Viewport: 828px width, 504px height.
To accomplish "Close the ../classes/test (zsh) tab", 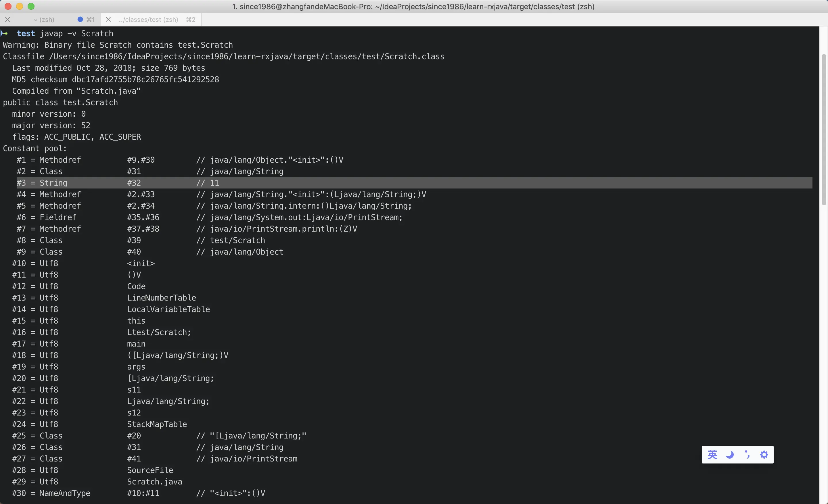I will pyautogui.click(x=108, y=20).
